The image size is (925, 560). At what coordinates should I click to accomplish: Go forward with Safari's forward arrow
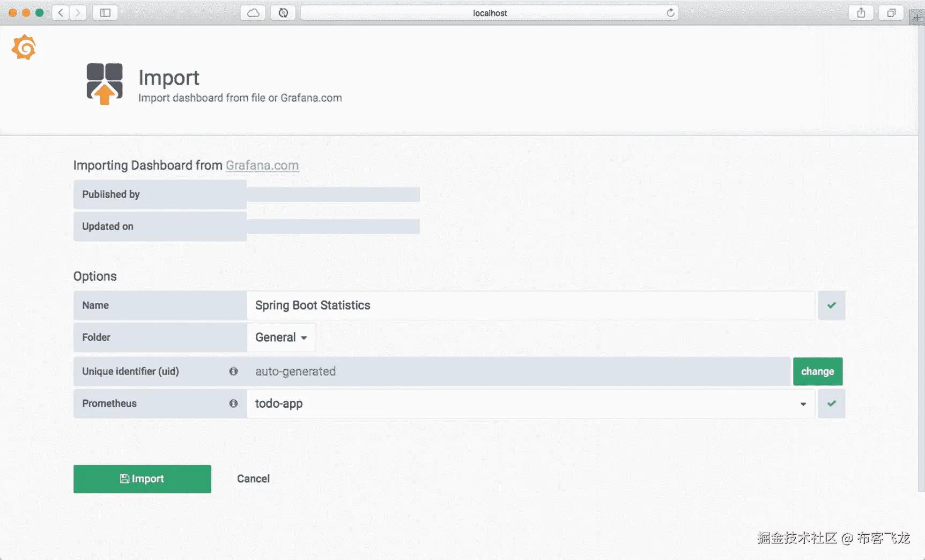[x=78, y=13]
